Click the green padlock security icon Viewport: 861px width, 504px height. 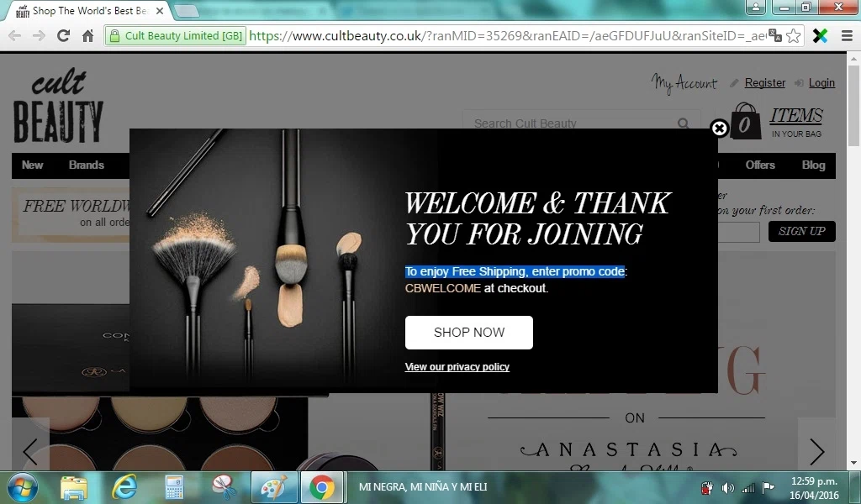tap(114, 36)
